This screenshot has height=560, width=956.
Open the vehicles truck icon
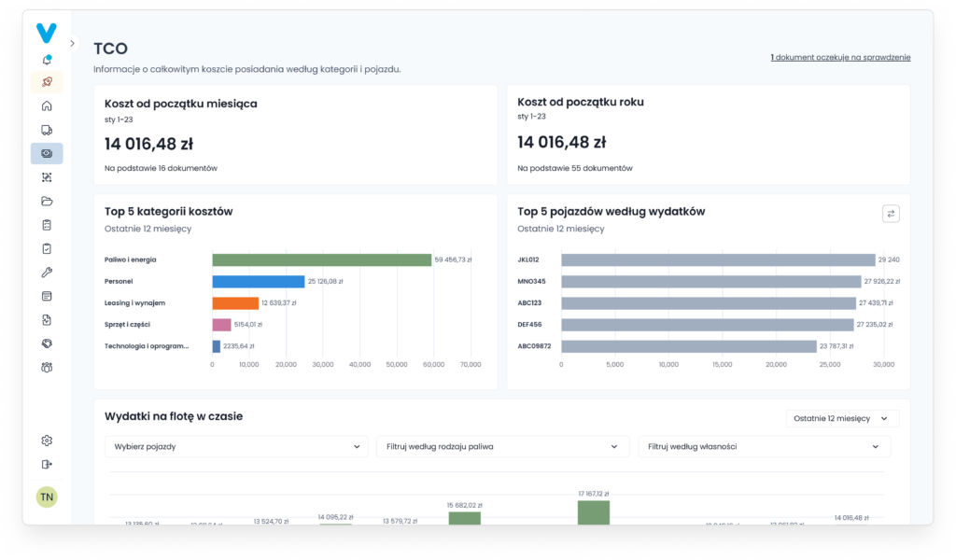click(47, 130)
